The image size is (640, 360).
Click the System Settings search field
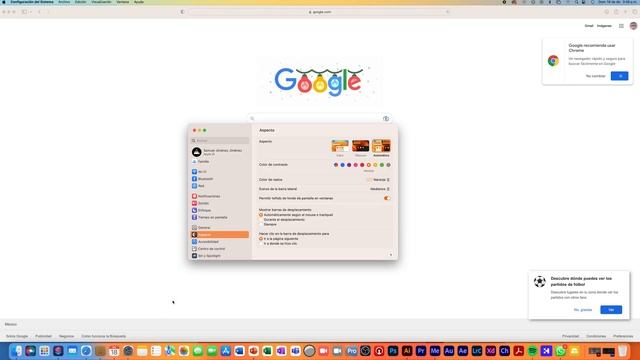220,140
